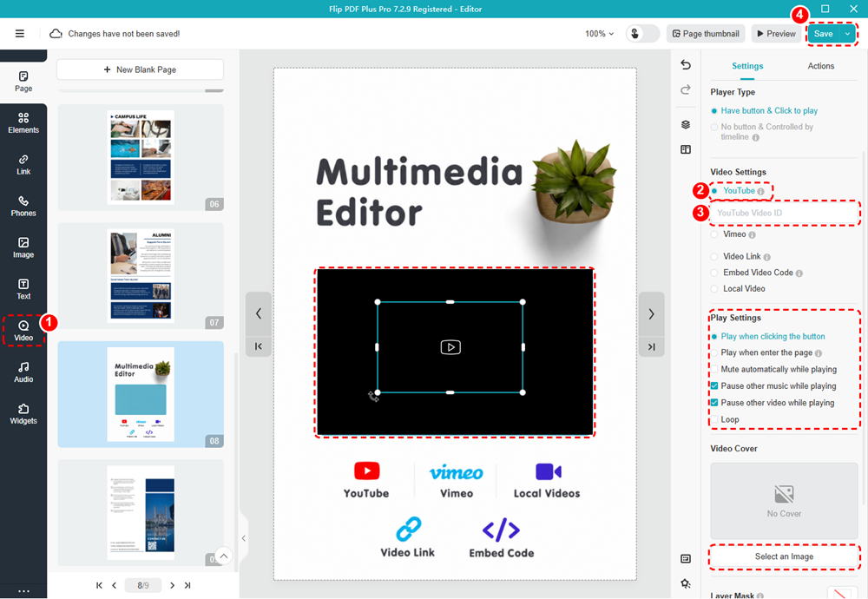Select the Text tool
The width and height of the screenshot is (868, 599).
(23, 289)
